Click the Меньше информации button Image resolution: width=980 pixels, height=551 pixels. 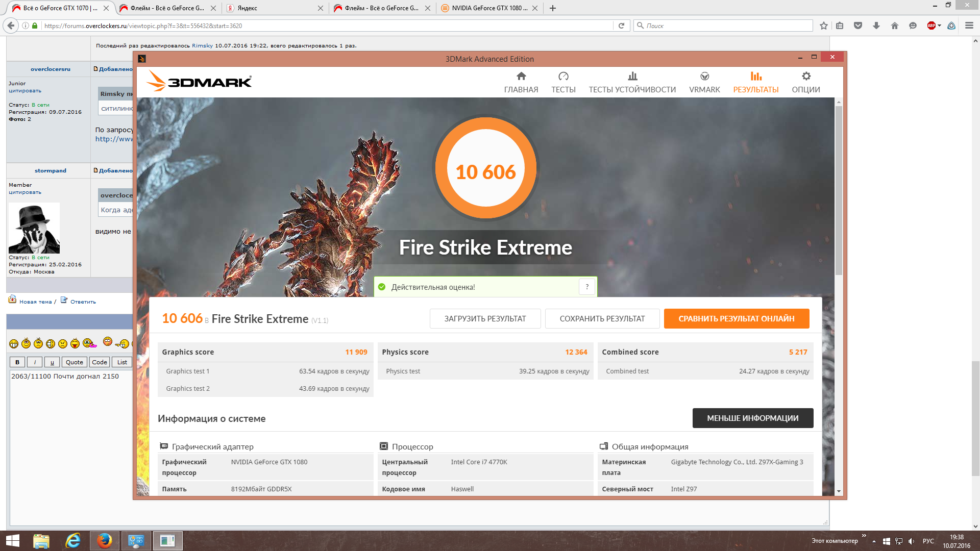click(752, 418)
